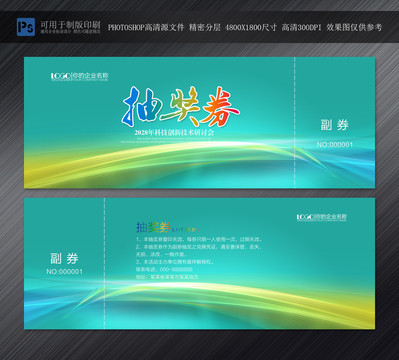Click "NO:000001" on the back ticket stub
The height and width of the screenshot is (360, 399).
64,272
